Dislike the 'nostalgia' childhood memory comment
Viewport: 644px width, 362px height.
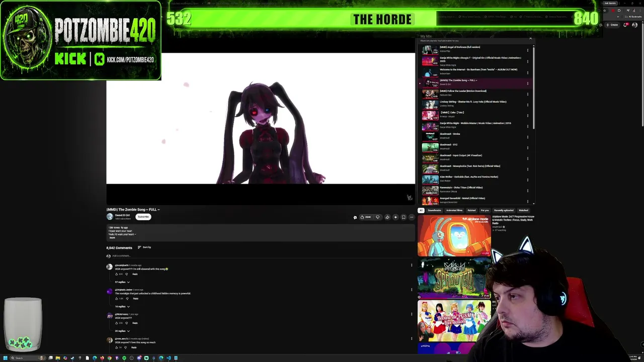pos(127,299)
